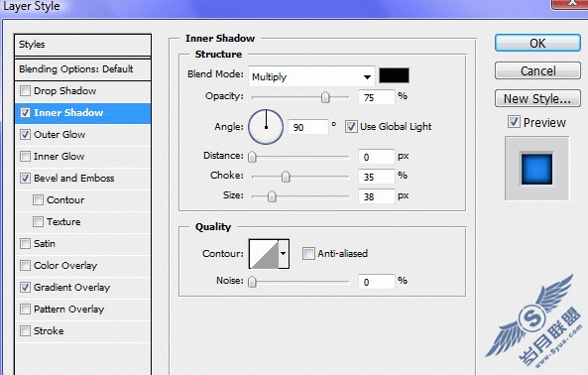Click the Size slider handle

pyautogui.click(x=272, y=196)
